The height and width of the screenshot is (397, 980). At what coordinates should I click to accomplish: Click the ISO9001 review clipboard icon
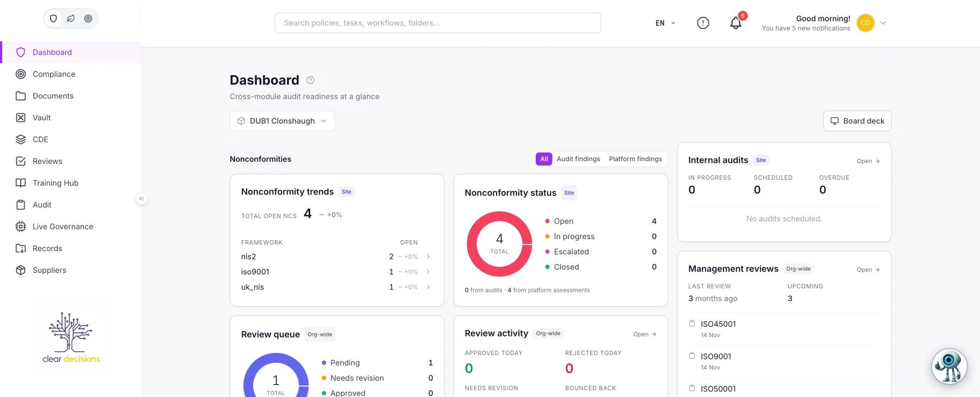(692, 356)
